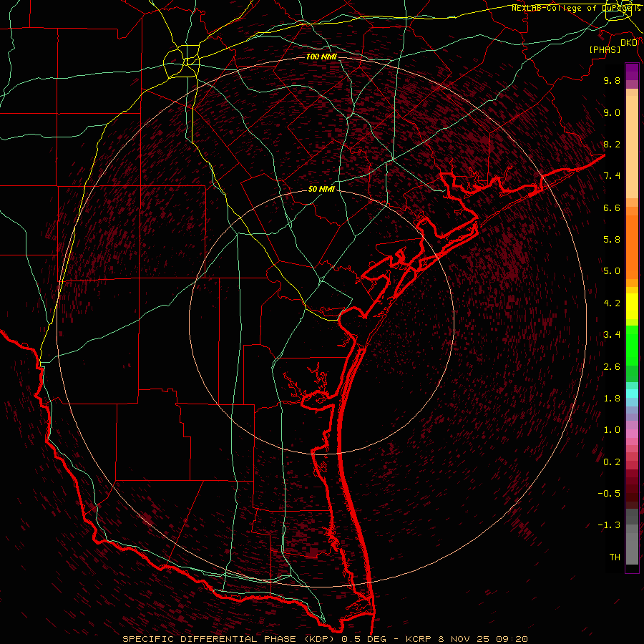Click the KCRP station ID in the caption
The height and width of the screenshot is (644, 644).
click(418, 639)
